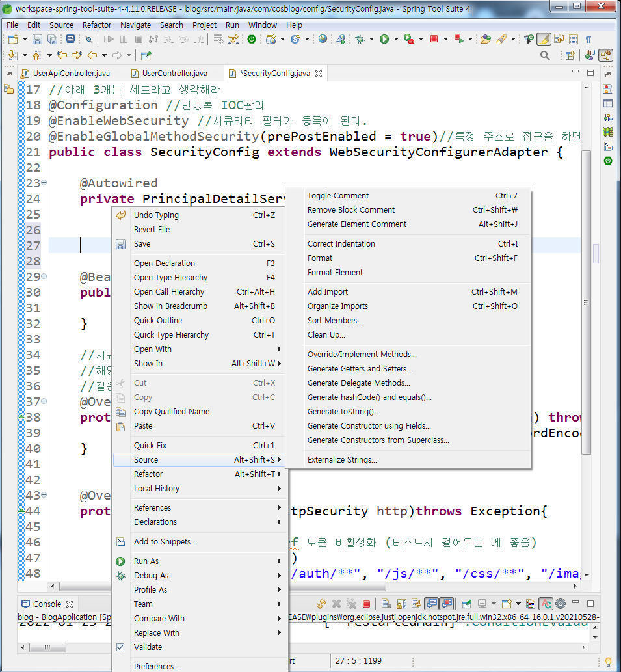The width and height of the screenshot is (621, 672).
Task: Click the lightbulb tip icon in status bar
Action: pyautogui.click(x=608, y=662)
